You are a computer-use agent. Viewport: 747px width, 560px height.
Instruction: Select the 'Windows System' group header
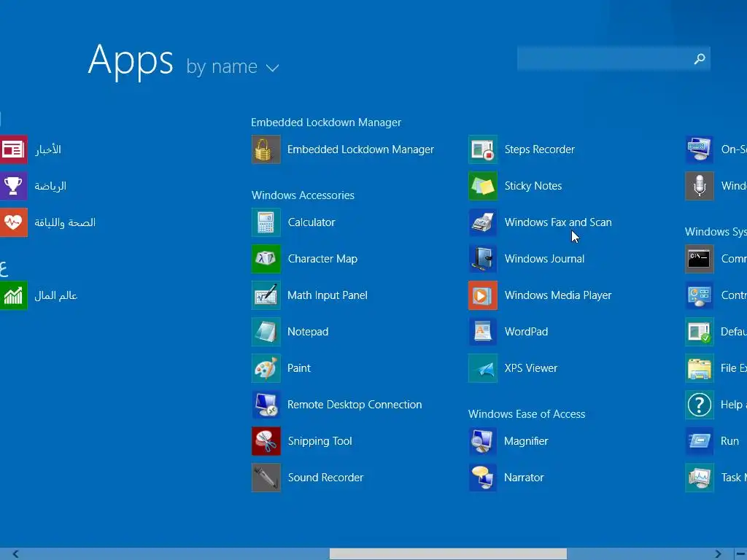(716, 232)
